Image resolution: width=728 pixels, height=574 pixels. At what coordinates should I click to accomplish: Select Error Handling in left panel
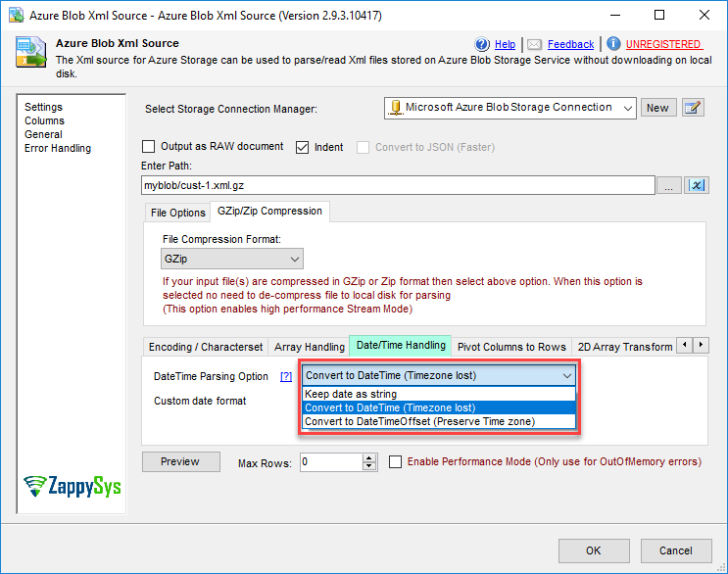58,148
